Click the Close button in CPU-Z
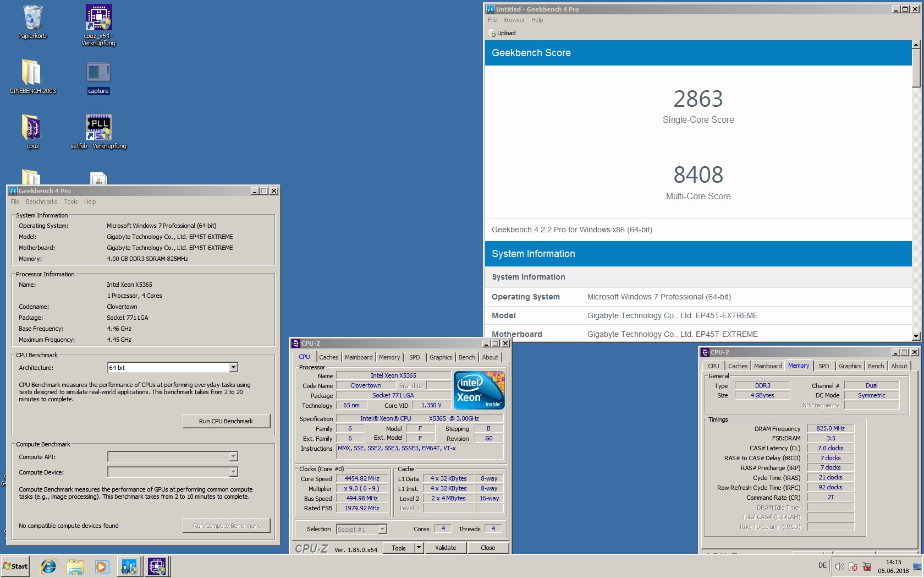 click(488, 548)
